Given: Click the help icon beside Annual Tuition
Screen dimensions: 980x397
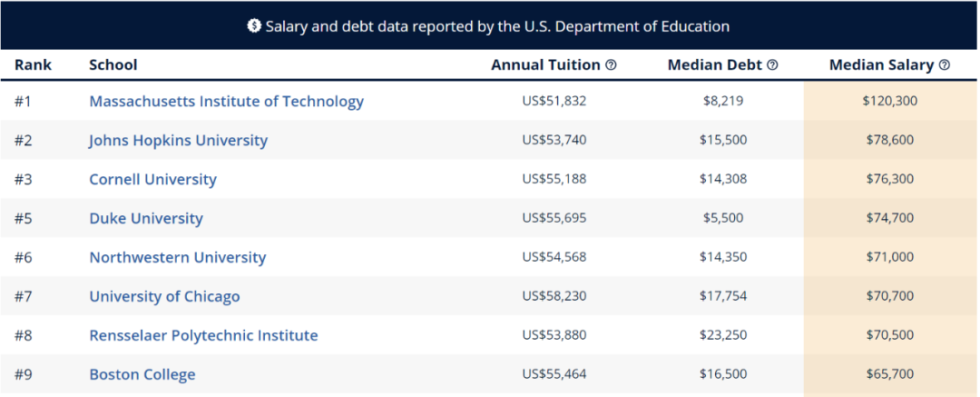Looking at the screenshot, I should (611, 65).
